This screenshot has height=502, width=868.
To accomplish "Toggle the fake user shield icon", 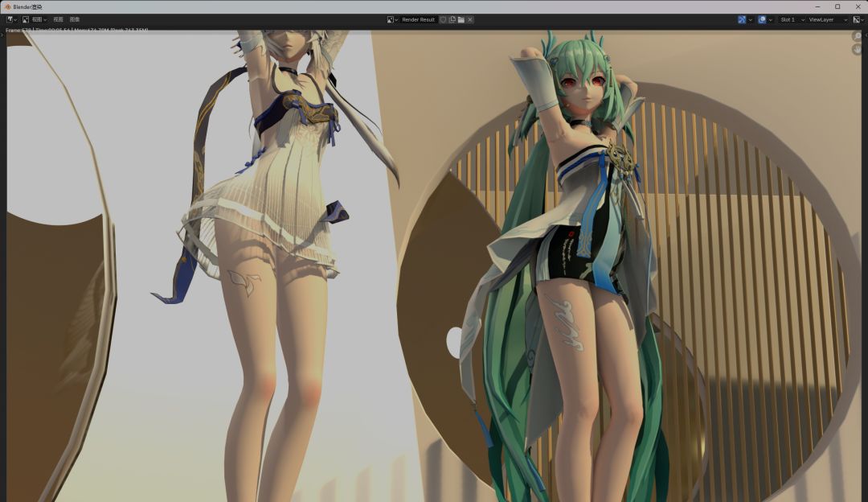I will [x=443, y=19].
